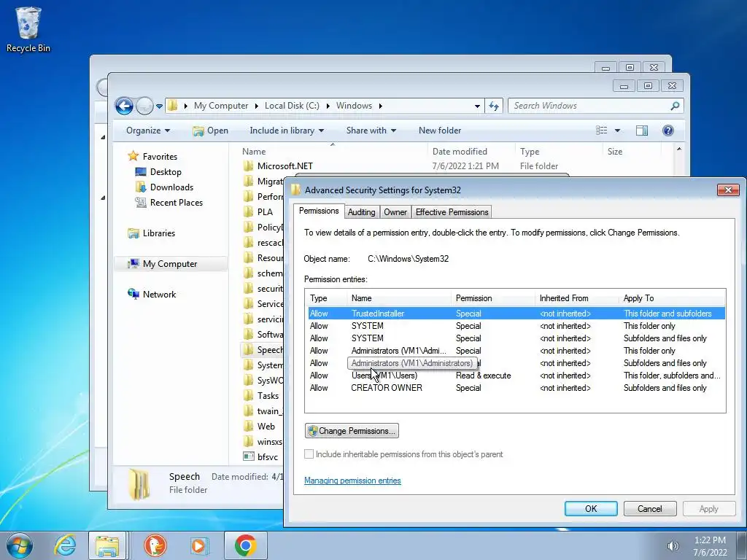Screen dimensions: 747x560
Task: Select SYSTEM entry for This folder only
Action: coord(516,326)
